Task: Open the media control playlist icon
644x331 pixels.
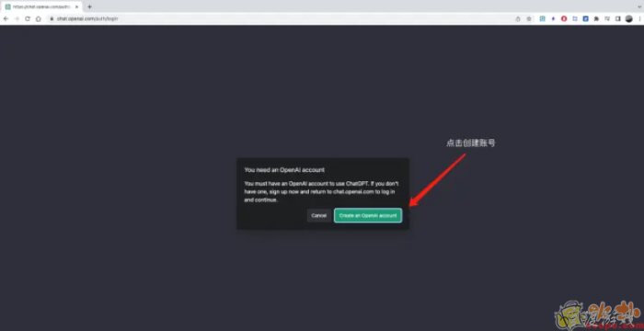Action: tap(607, 19)
